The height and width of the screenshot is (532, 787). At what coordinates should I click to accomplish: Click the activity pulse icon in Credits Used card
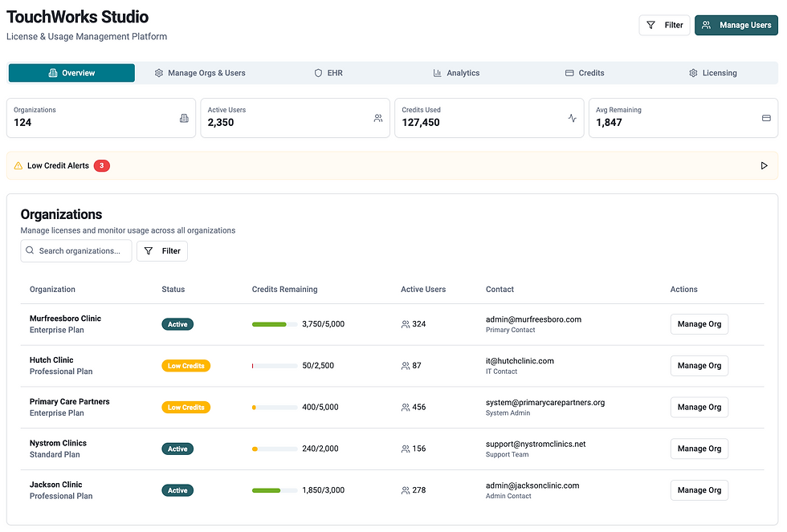[x=572, y=118]
